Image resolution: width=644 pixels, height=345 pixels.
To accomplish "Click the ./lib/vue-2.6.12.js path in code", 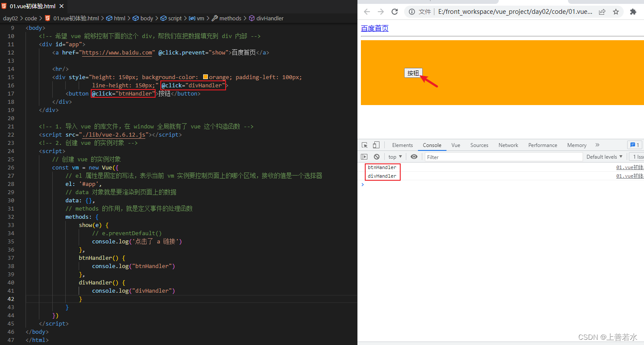I will click(114, 134).
